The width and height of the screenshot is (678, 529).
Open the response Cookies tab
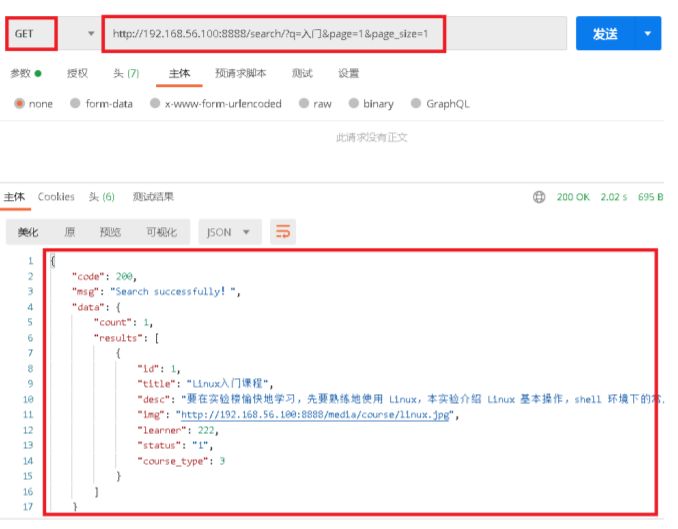point(56,197)
